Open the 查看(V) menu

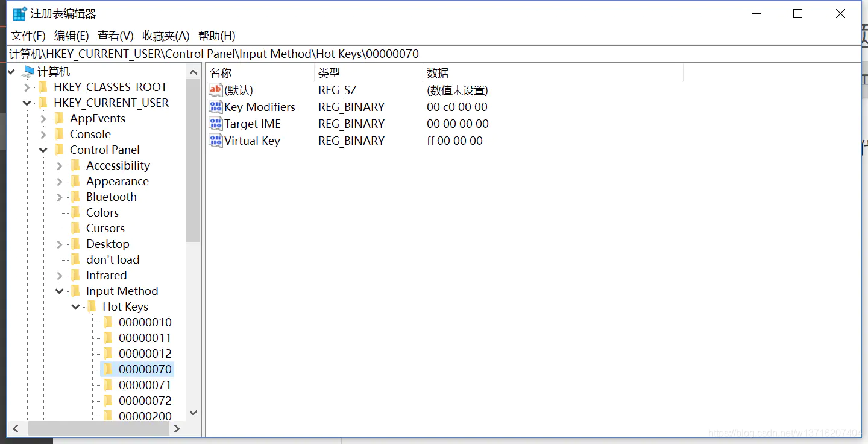pos(115,36)
